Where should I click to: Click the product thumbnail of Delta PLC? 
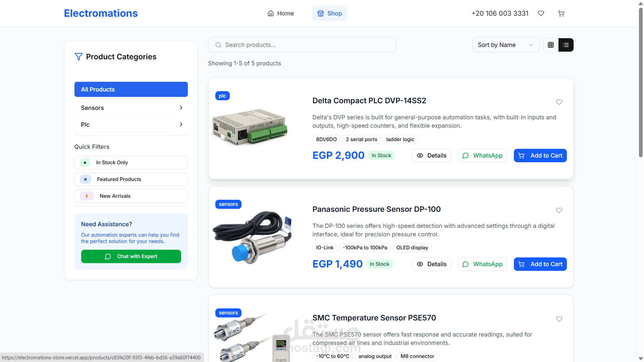tap(250, 127)
